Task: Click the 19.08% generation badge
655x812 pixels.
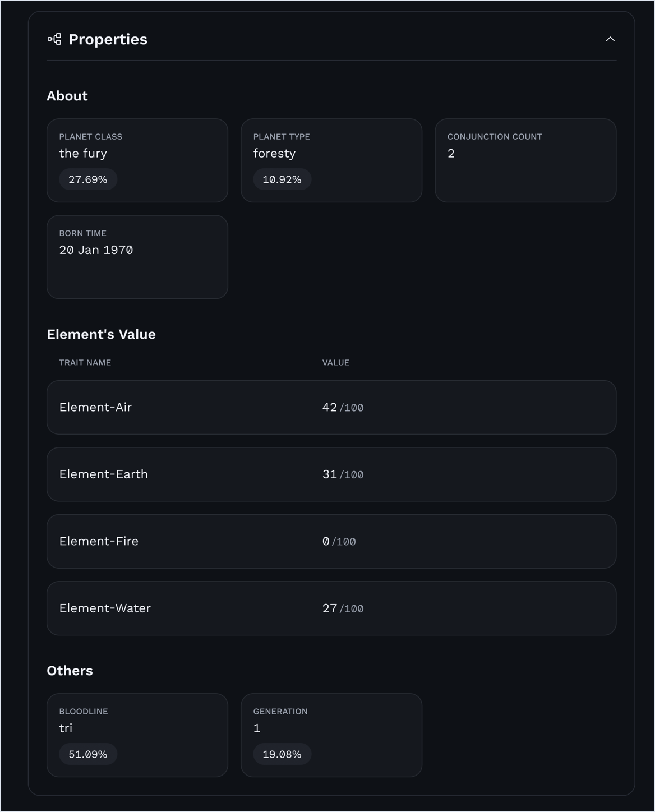Action: click(x=282, y=754)
